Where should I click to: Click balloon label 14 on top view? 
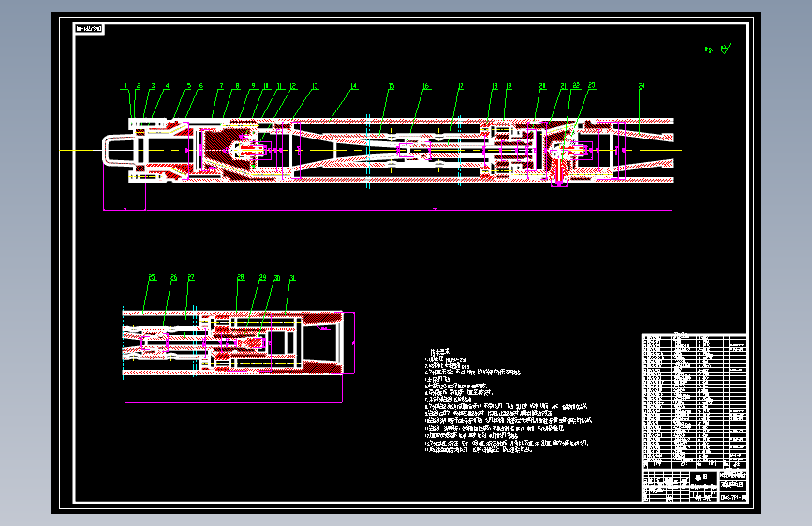(354, 86)
